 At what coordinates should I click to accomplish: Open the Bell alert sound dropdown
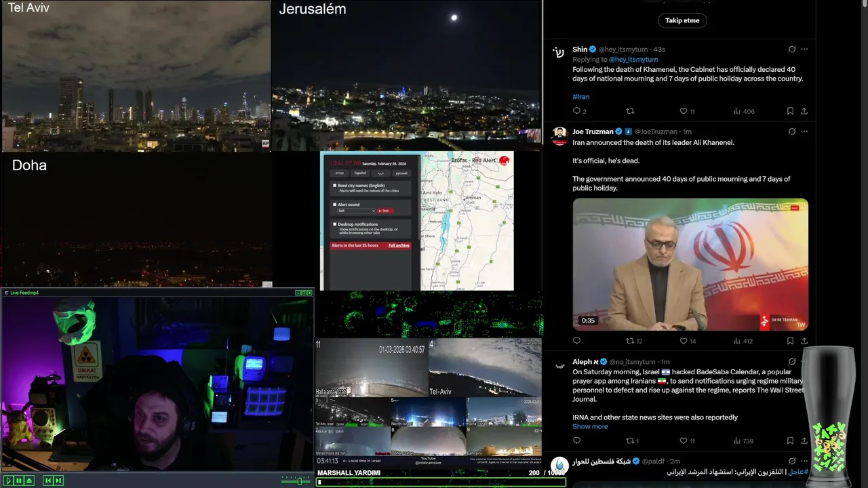pyautogui.click(x=357, y=211)
